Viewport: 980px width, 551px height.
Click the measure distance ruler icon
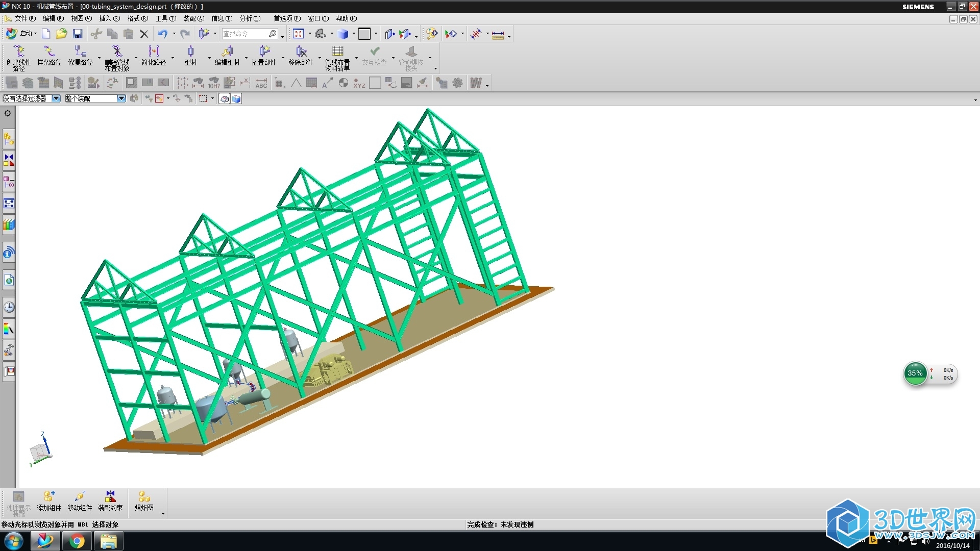click(498, 34)
